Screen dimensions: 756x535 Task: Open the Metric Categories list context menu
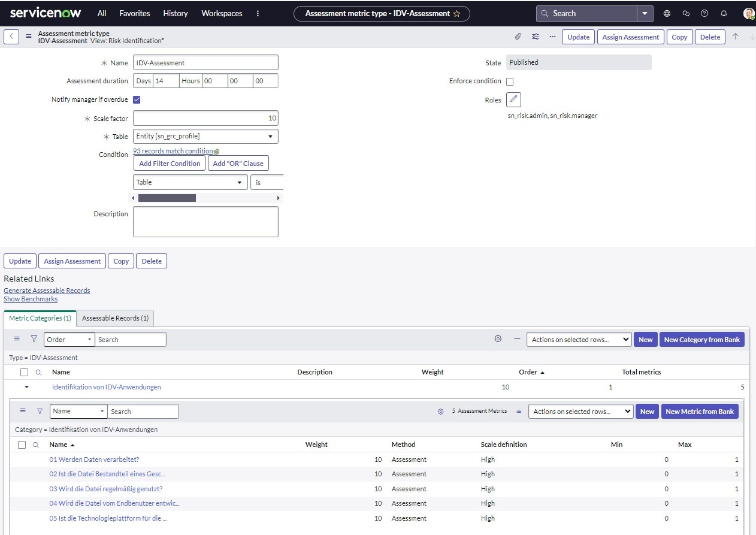point(16,338)
